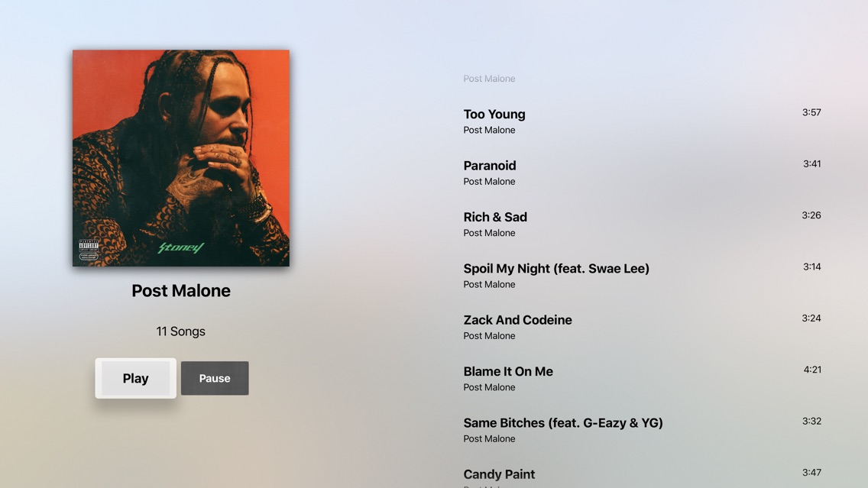Screen dimensions: 868x488
Task: Click the Post Malone artist label under Too Young
Action: [x=489, y=130]
